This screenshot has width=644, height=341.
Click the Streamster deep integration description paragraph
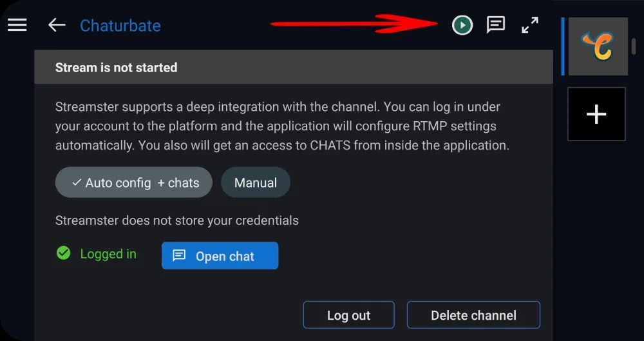(x=282, y=126)
